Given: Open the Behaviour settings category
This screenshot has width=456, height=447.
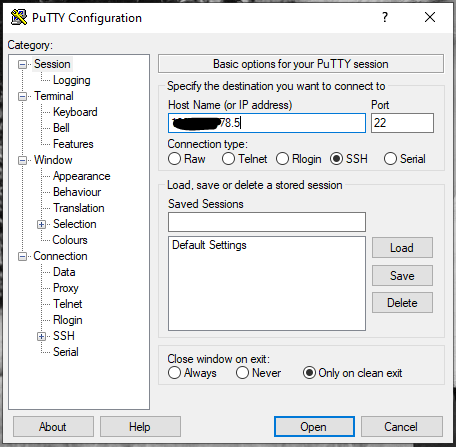Looking at the screenshot, I should click(77, 192).
